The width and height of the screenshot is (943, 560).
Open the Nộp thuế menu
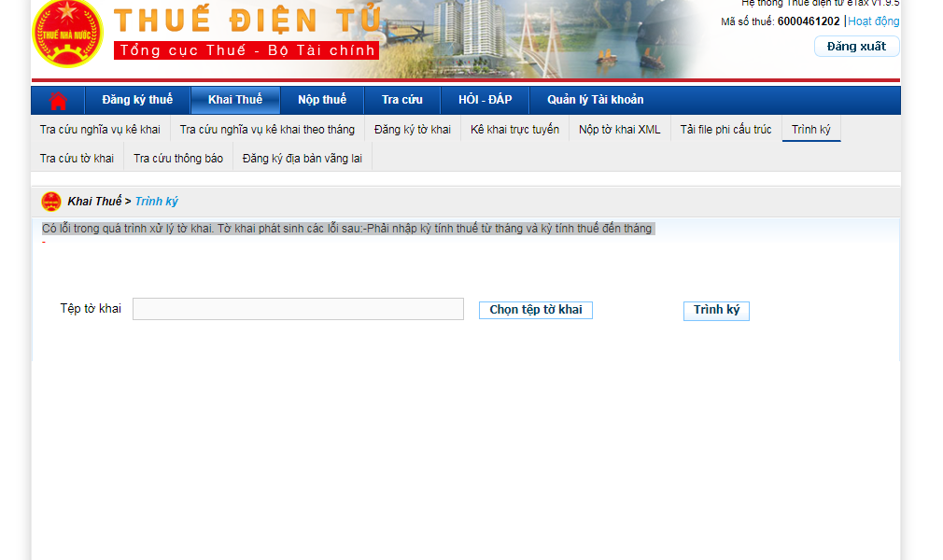pyautogui.click(x=322, y=100)
